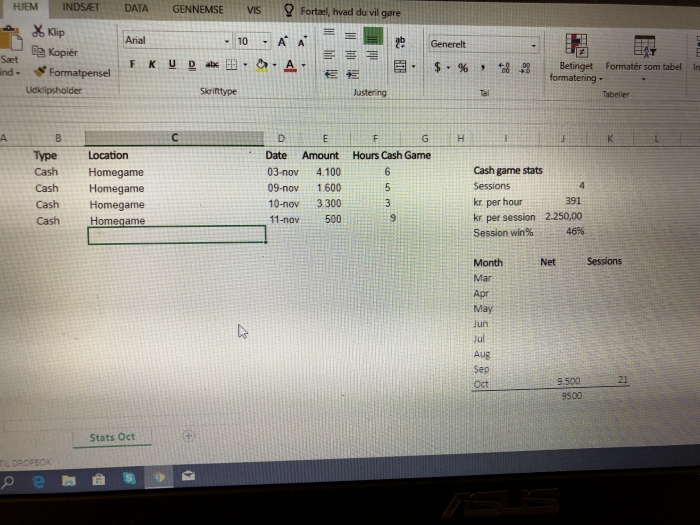Align text to top of cell

[329, 32]
